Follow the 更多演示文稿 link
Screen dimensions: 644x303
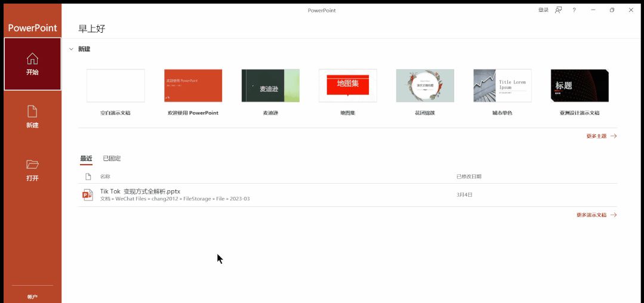(597, 215)
